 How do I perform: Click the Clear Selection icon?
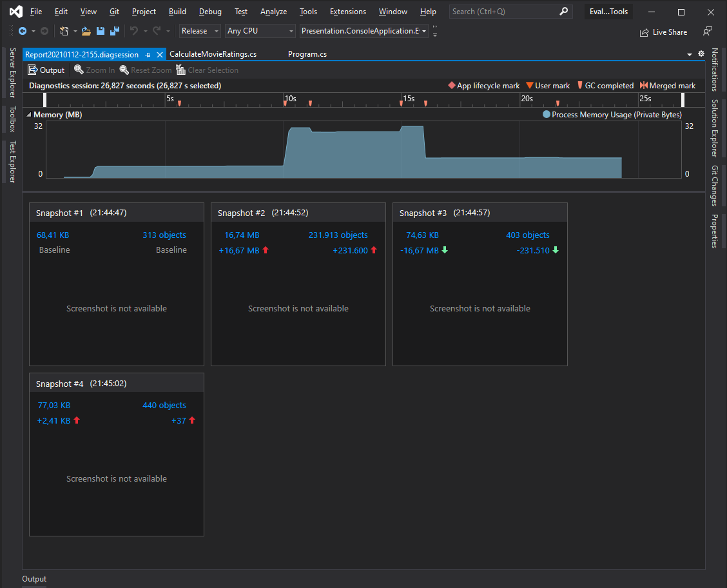point(180,70)
